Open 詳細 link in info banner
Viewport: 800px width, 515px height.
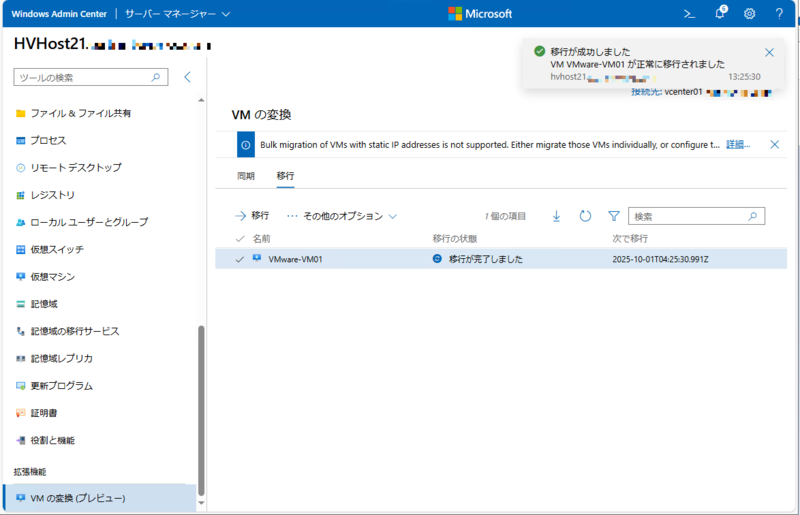738,145
